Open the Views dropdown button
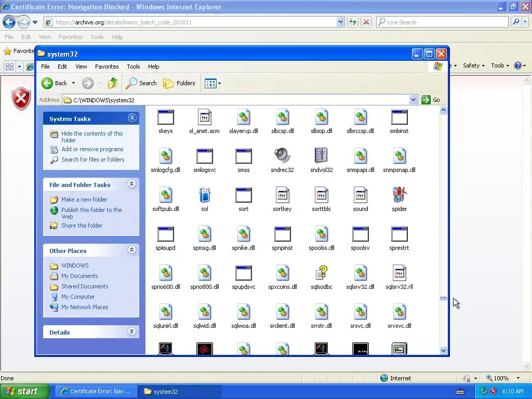Screen dimensions: 532x399 [x=212, y=83]
